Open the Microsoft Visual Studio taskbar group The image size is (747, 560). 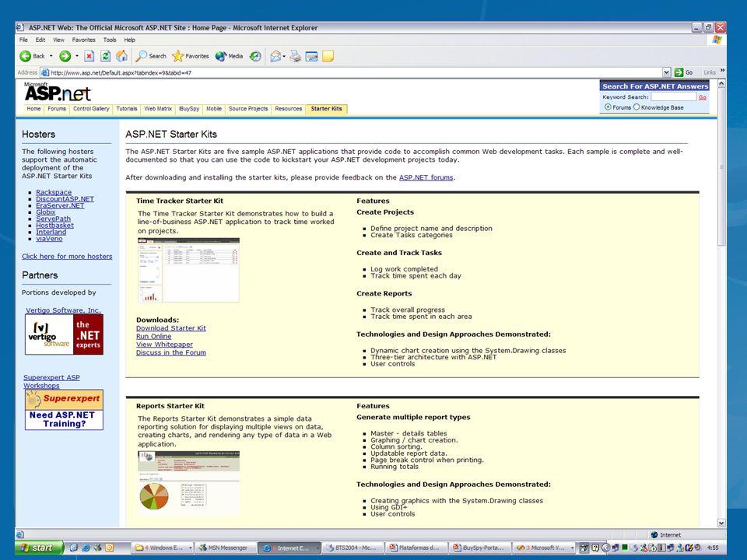tap(545, 548)
